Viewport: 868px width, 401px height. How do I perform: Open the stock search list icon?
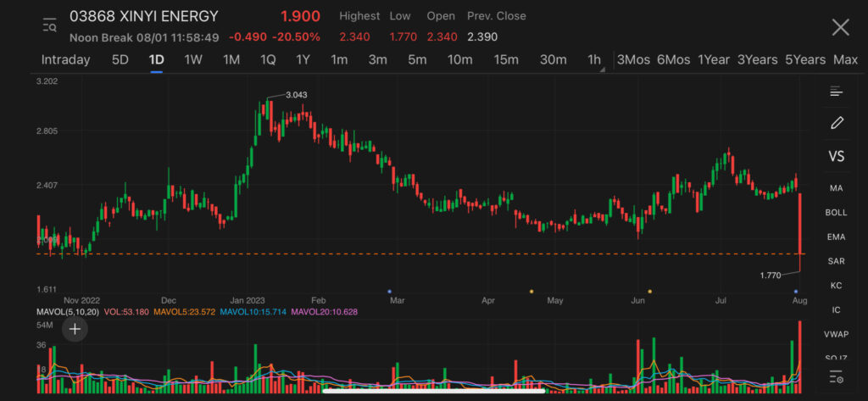pyautogui.click(x=50, y=25)
